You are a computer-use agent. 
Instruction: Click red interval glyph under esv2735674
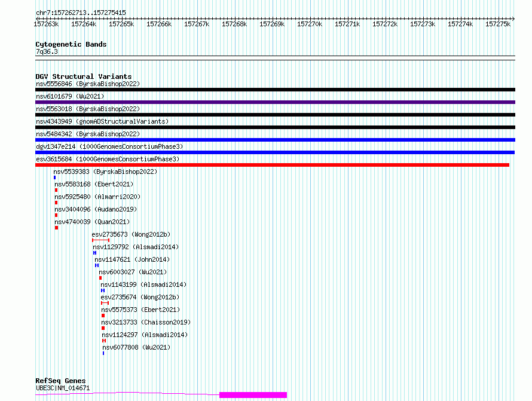[x=105, y=303]
